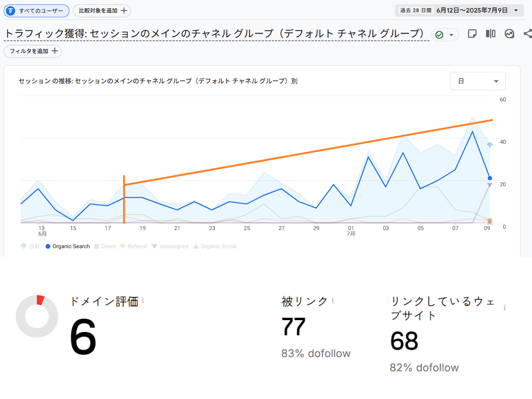Select the すべてのユーザー segment chip
The height and width of the screenshot is (399, 532).
click(36, 11)
